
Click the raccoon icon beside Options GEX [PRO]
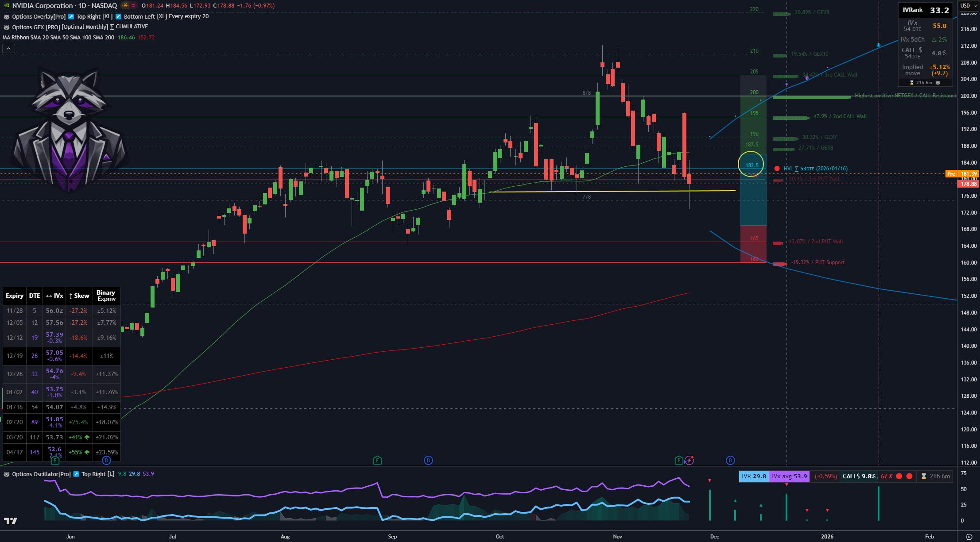6,27
